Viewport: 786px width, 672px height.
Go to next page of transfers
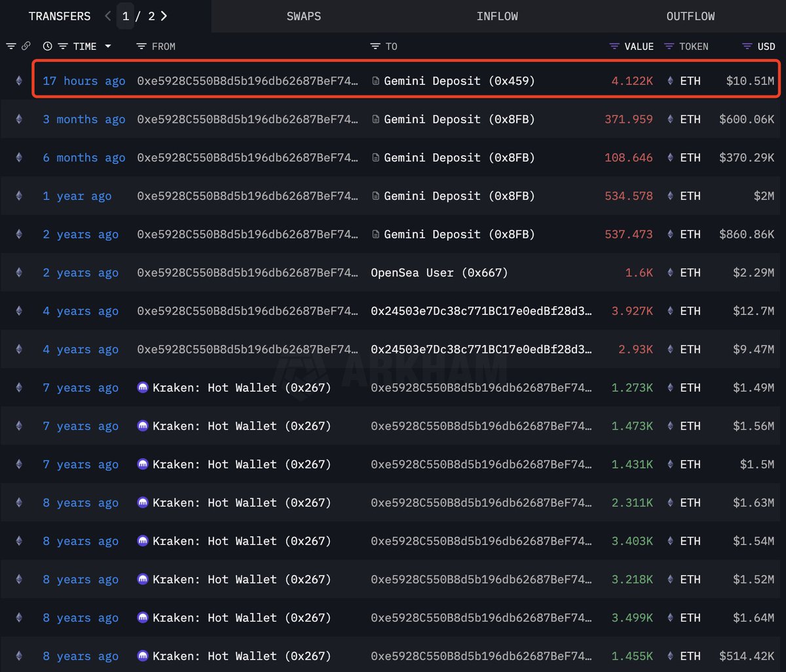point(164,16)
